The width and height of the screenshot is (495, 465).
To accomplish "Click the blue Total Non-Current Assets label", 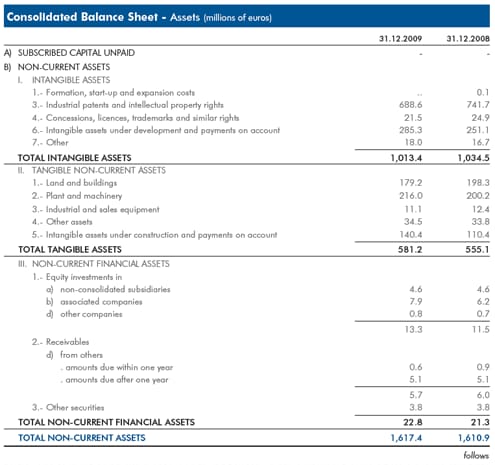I will point(82,438).
